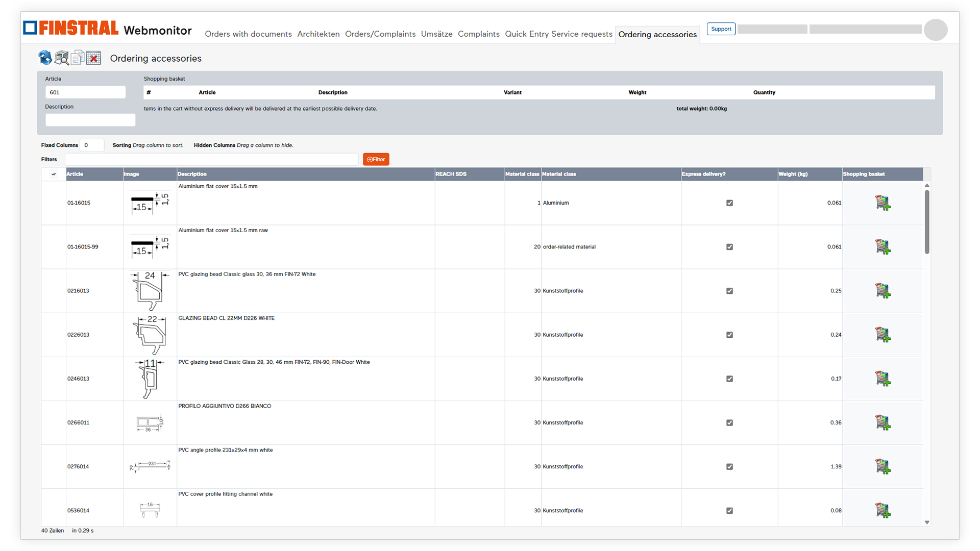
Task: Click the copy documents icon
Action: [x=78, y=58]
